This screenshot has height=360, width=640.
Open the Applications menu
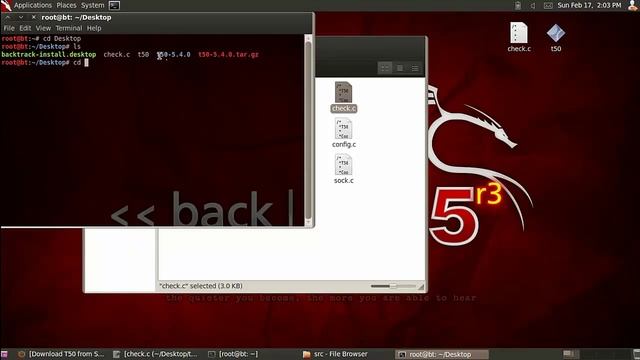point(33,5)
